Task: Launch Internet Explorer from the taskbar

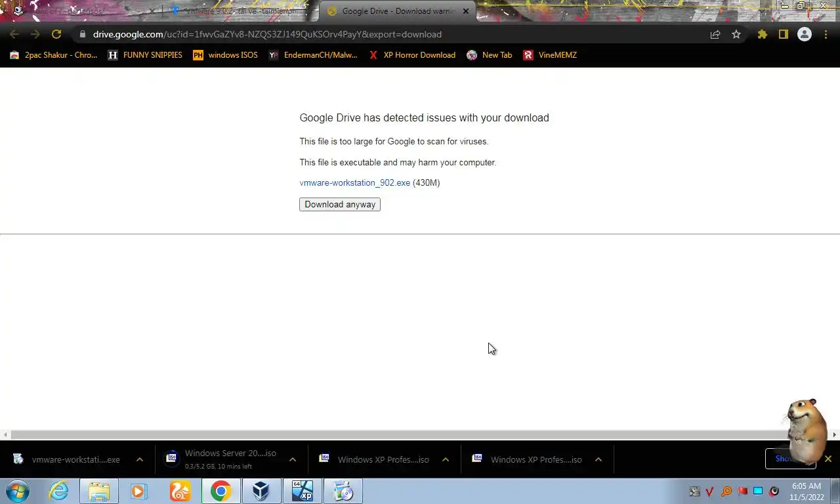Action: (x=59, y=491)
